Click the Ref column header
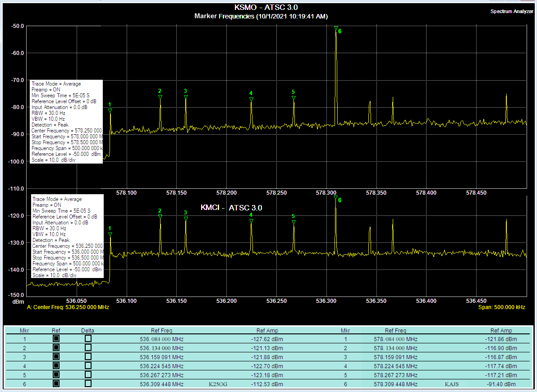Image resolution: width=537 pixels, height=392 pixels. 56,330
